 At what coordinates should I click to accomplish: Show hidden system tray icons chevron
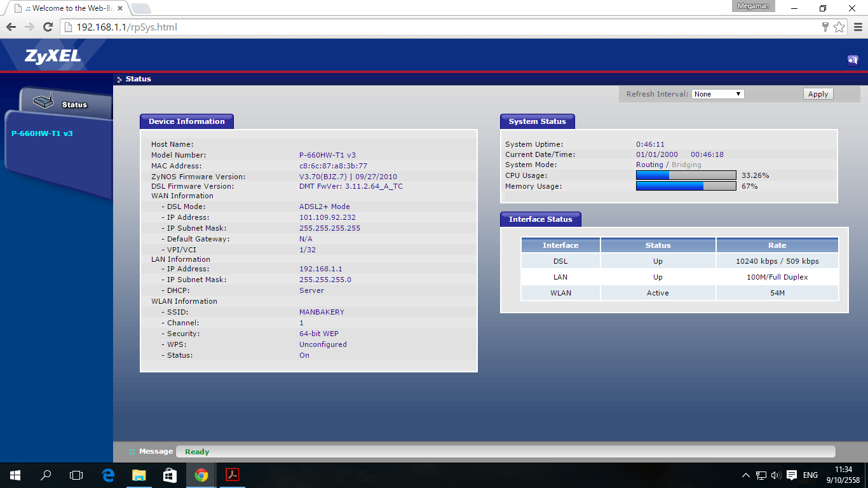tap(746, 475)
